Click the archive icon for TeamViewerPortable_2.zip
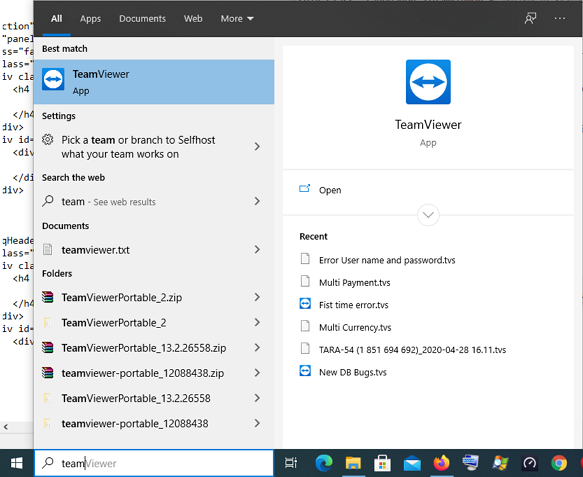This screenshot has height=477, width=583. pos(48,297)
